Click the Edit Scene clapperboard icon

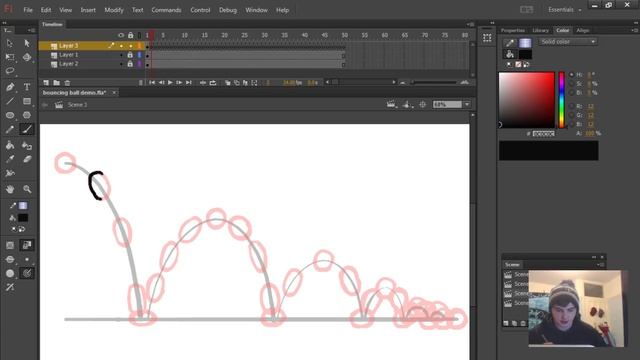coord(391,104)
